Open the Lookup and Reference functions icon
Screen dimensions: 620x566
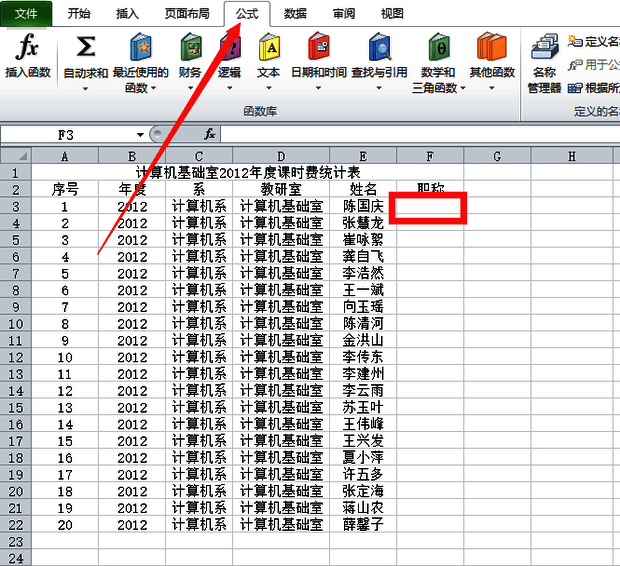pyautogui.click(x=380, y=47)
